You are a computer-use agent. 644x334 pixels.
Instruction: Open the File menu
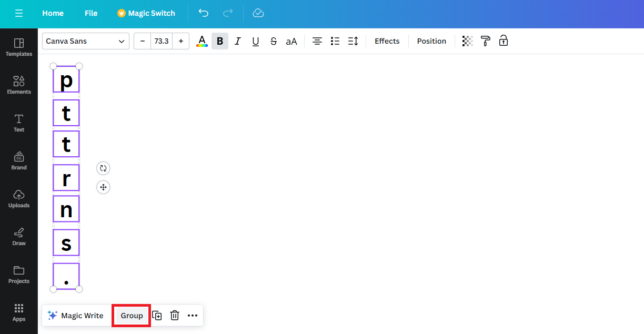91,13
